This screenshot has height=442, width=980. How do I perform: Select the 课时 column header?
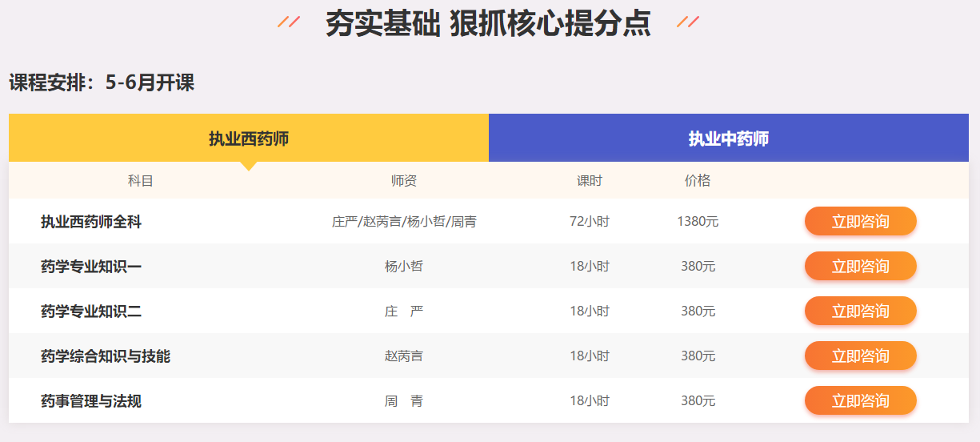[590, 181]
